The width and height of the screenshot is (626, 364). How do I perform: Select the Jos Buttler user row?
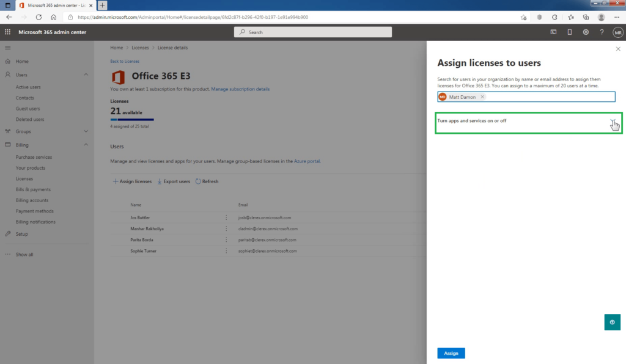pyautogui.click(x=268, y=217)
